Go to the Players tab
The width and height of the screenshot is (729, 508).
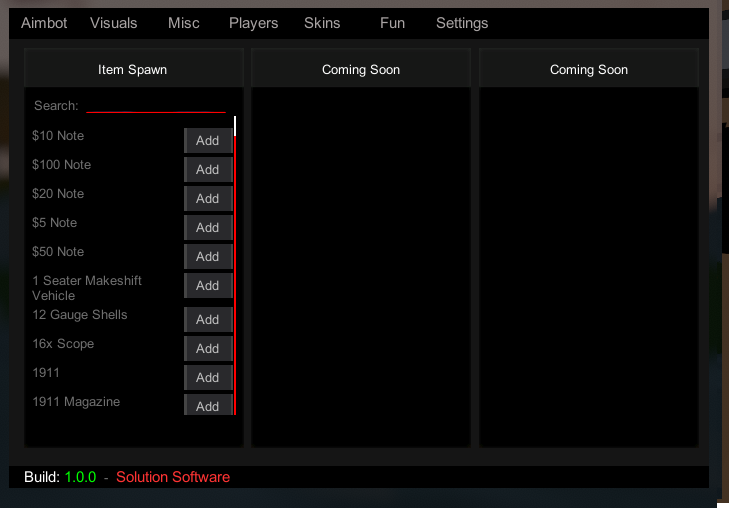253,23
